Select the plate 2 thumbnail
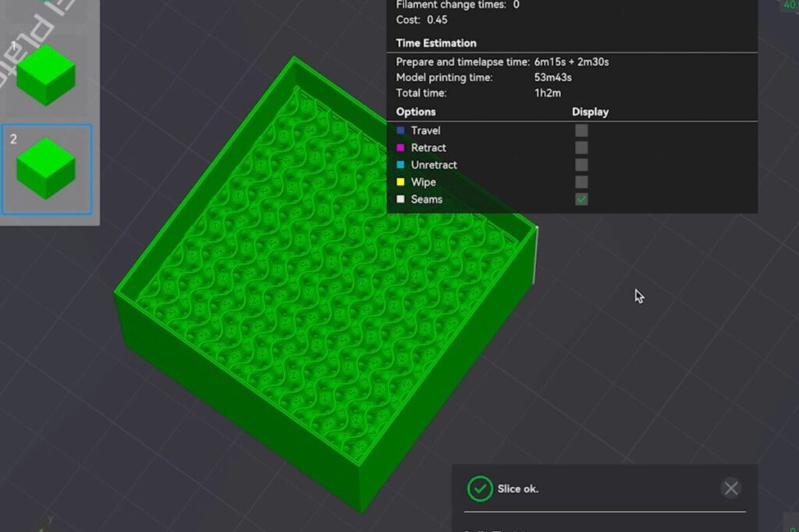 [x=46, y=168]
